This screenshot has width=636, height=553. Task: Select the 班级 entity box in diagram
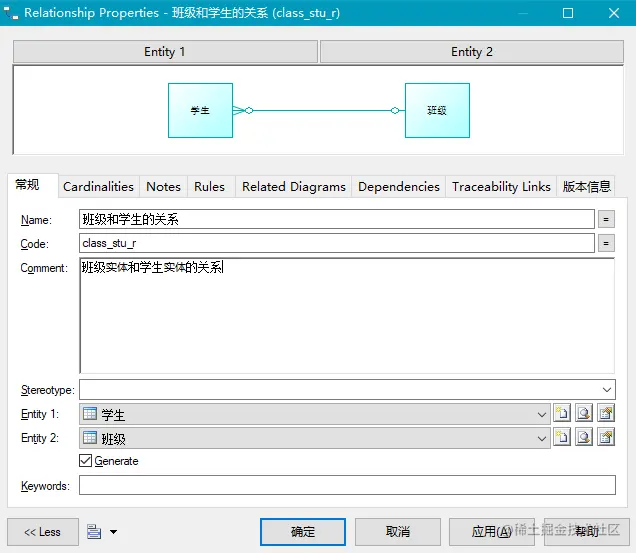(437, 110)
